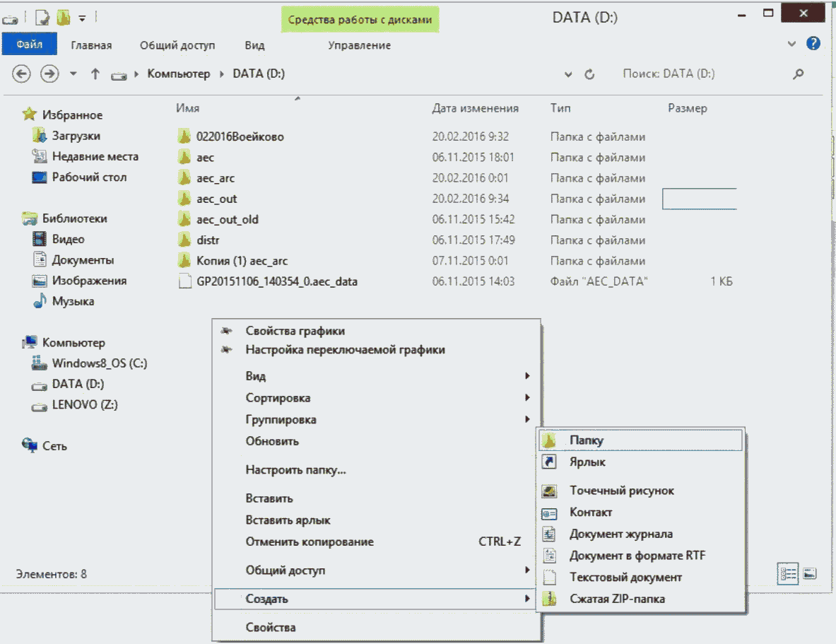Image resolution: width=836 pixels, height=644 pixels.
Task: Expand the address bar history dropdown
Action: (568, 74)
